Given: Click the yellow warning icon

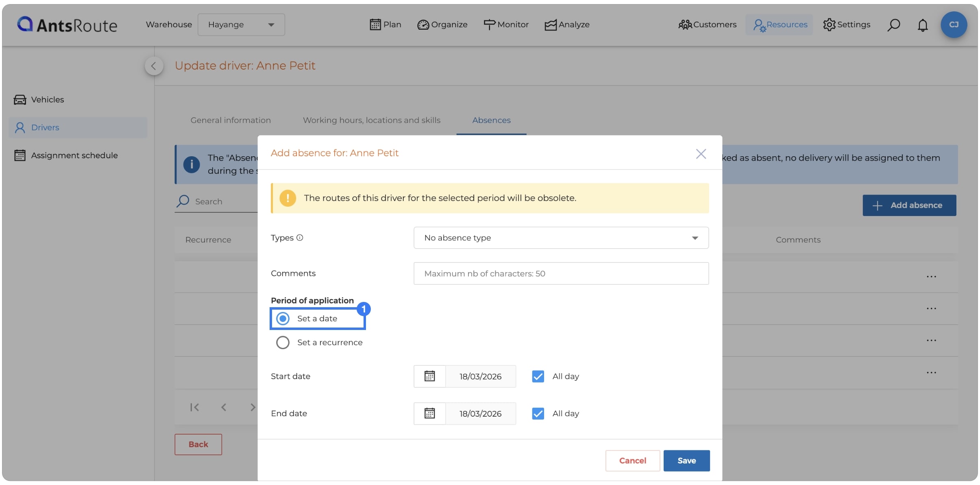Looking at the screenshot, I should (288, 198).
